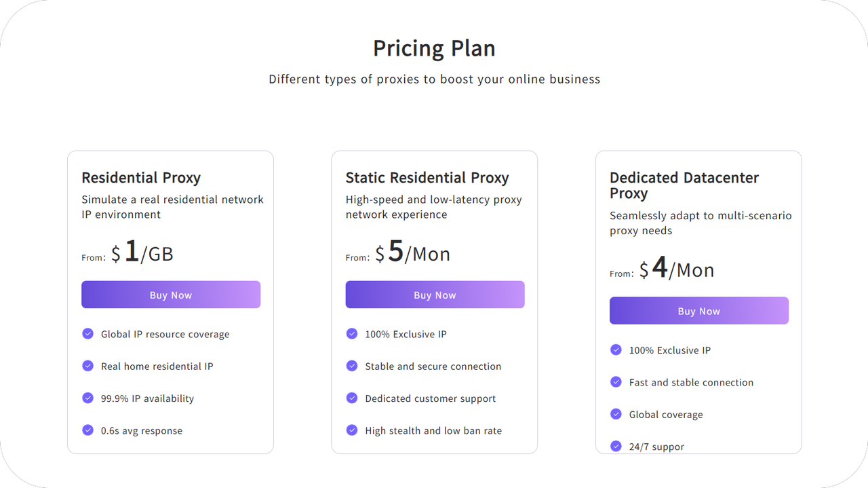Screen dimensions: 868x488
Task: Click checkmark icon next to Real home residential IP
Action: click(87, 366)
